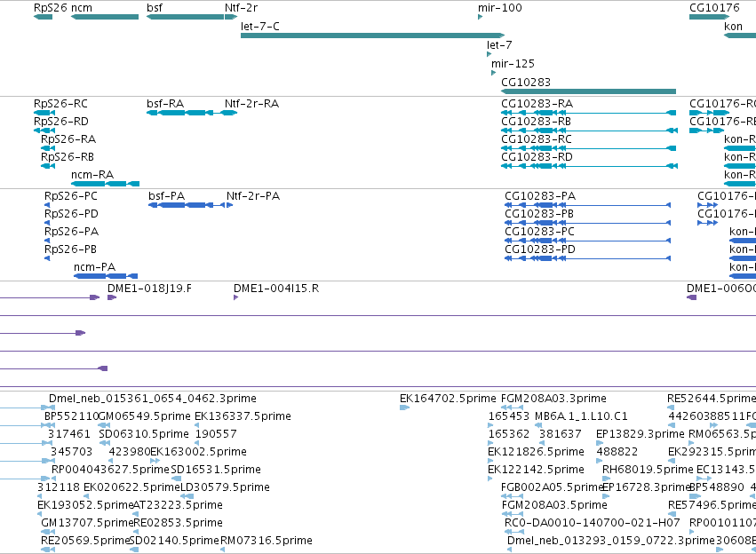Click the AT23223.5prime EST label

pyautogui.click(x=178, y=505)
